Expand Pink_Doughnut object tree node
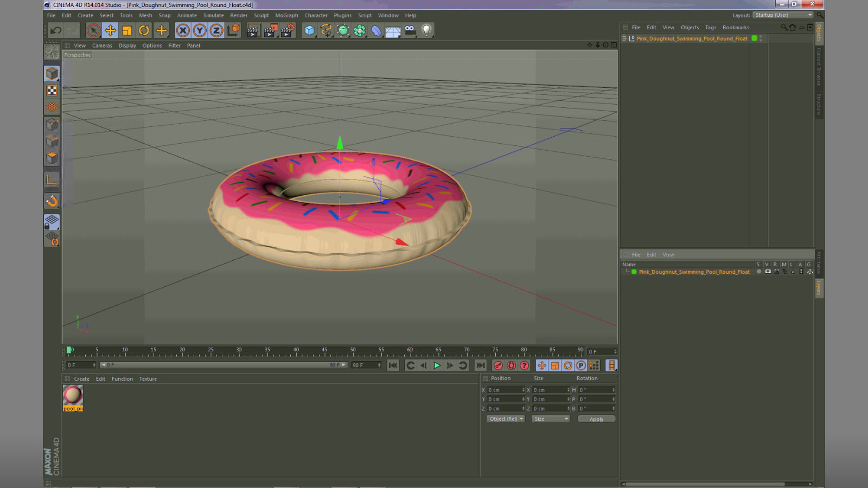Image resolution: width=868 pixels, height=488 pixels. coord(624,38)
